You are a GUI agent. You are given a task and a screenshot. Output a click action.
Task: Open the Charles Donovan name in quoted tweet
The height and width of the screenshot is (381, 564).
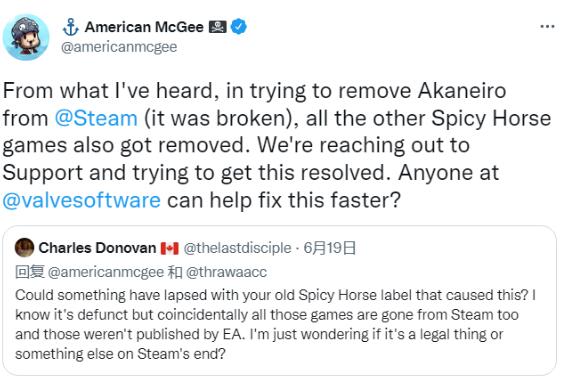pos(97,248)
